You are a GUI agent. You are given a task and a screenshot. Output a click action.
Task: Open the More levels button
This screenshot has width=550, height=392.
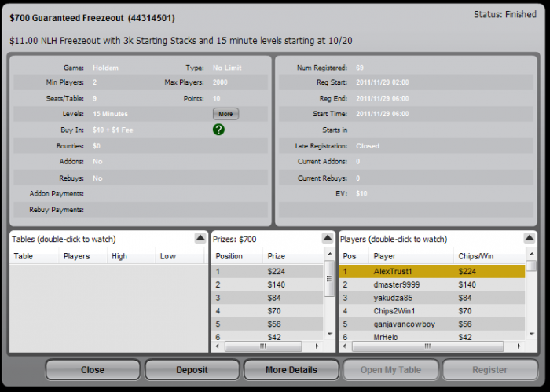225,114
